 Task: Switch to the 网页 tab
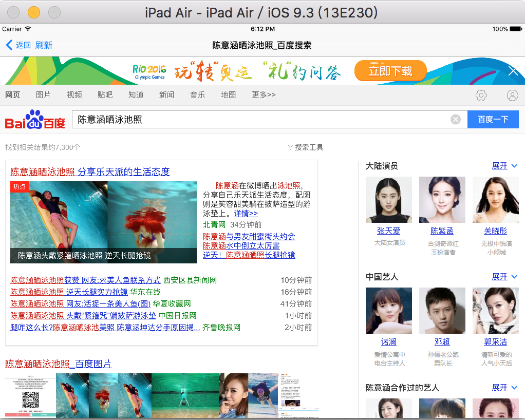(12, 94)
